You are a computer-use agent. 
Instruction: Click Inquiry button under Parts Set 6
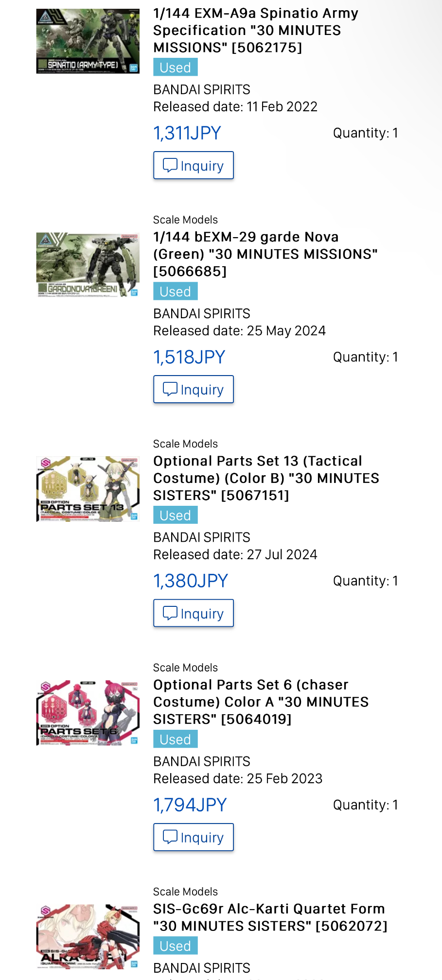pyautogui.click(x=194, y=837)
